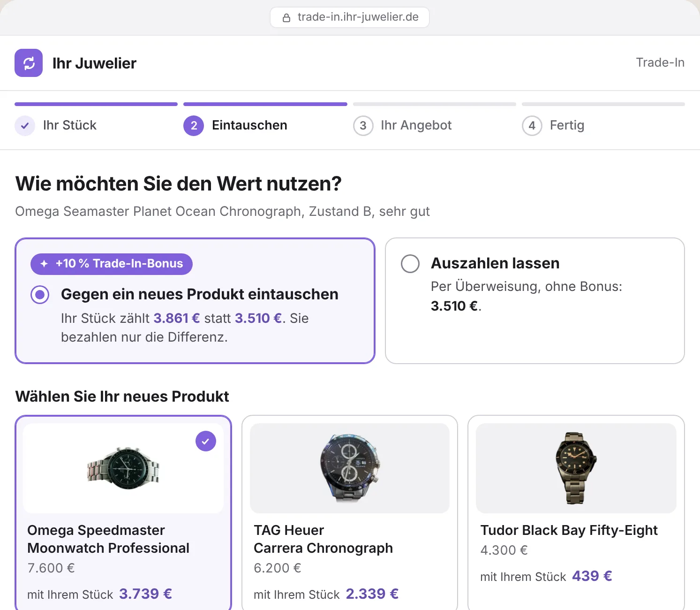
Task: Click the 3.510 € amount under Auszahlen lassen
Action: [454, 306]
